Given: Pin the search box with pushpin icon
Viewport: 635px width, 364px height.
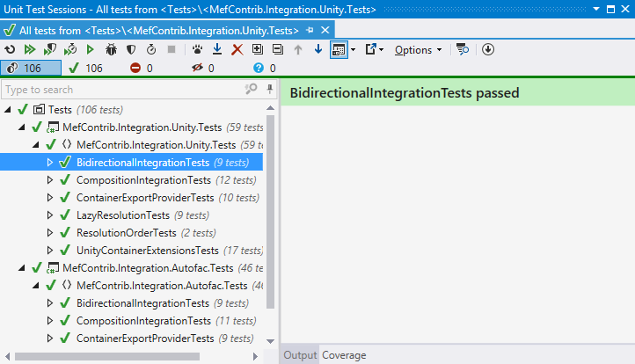Looking at the screenshot, I should (x=270, y=89).
